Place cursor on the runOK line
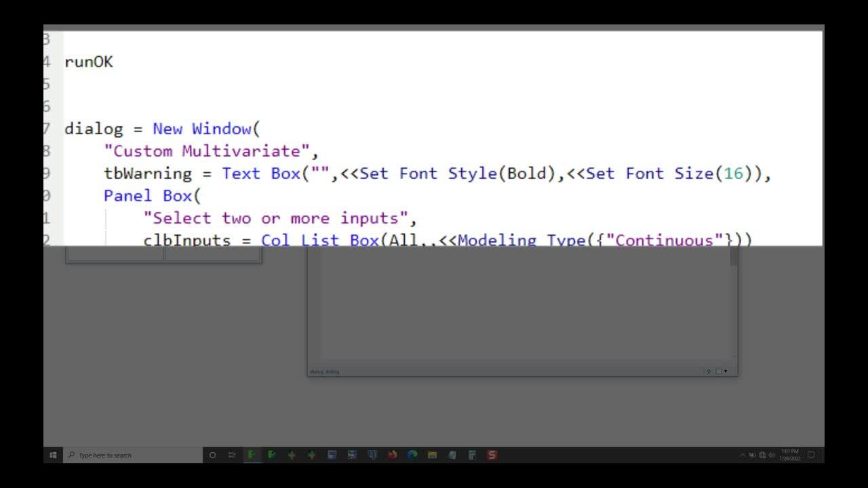The width and height of the screenshot is (868, 488). click(89, 62)
